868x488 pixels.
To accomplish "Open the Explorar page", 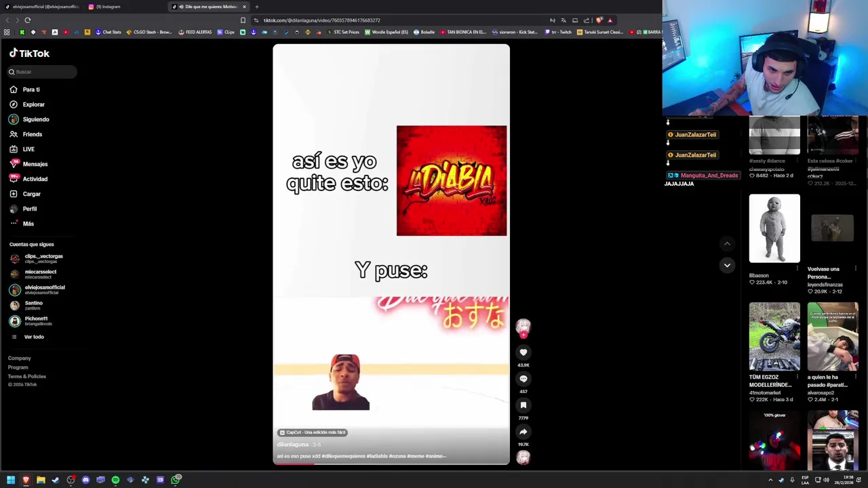I will pyautogui.click(x=27, y=104).
